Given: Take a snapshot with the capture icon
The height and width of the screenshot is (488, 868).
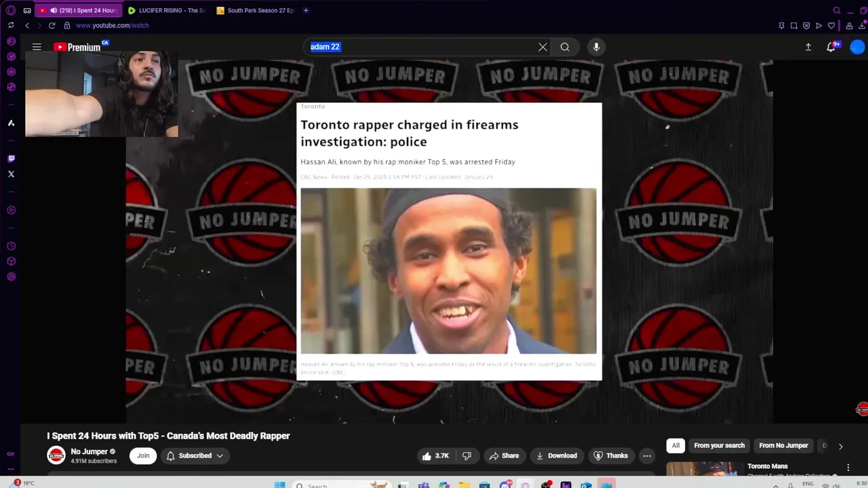Looking at the screenshot, I should pyautogui.click(x=793, y=26).
